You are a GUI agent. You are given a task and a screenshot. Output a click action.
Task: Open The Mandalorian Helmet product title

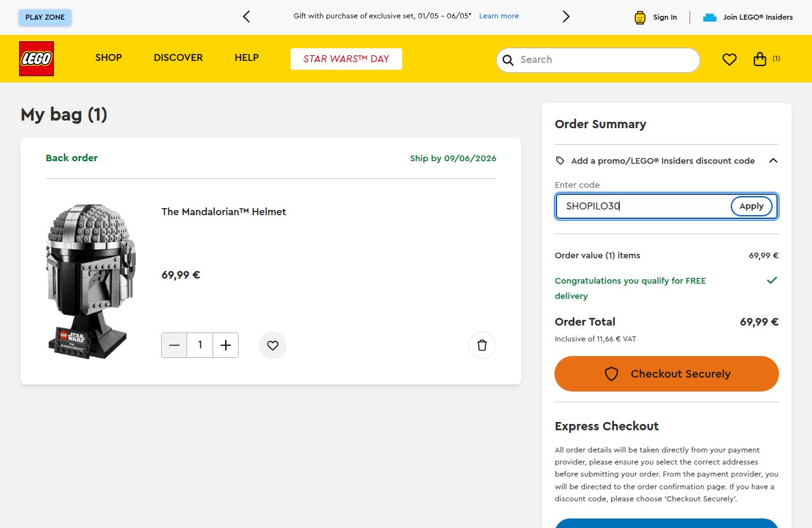[x=224, y=212]
